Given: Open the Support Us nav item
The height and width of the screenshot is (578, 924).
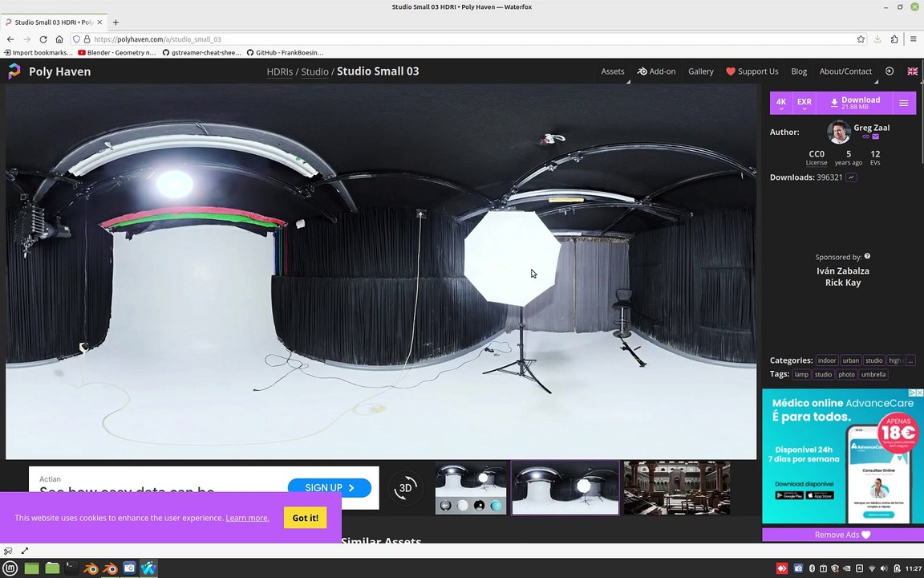Looking at the screenshot, I should pos(752,71).
